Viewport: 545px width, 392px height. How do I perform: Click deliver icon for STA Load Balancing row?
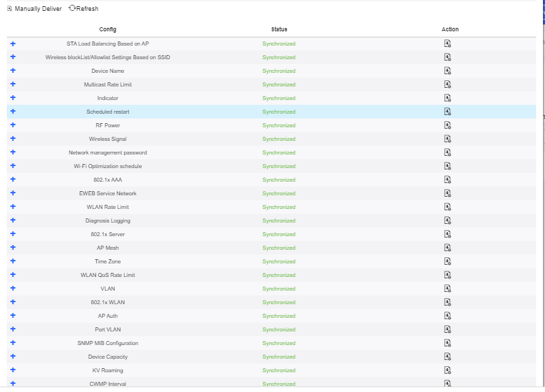click(x=448, y=44)
